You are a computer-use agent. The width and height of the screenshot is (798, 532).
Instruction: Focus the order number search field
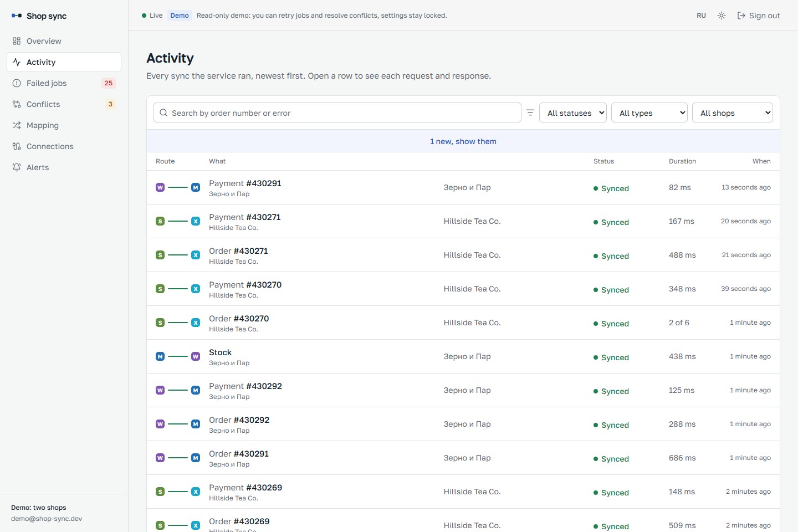point(337,112)
